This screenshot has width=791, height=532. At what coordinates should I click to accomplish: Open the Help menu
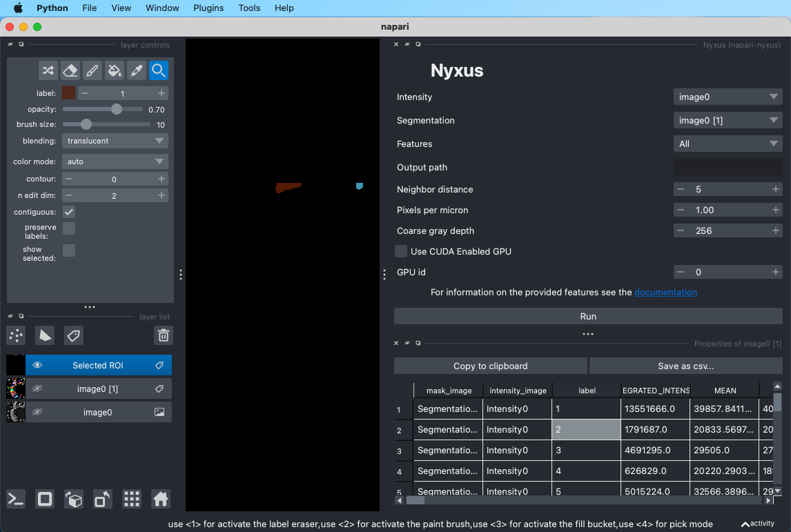pos(284,8)
